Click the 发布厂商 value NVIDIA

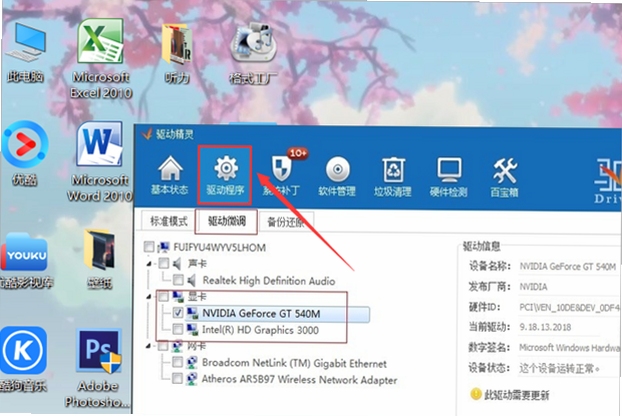533,287
